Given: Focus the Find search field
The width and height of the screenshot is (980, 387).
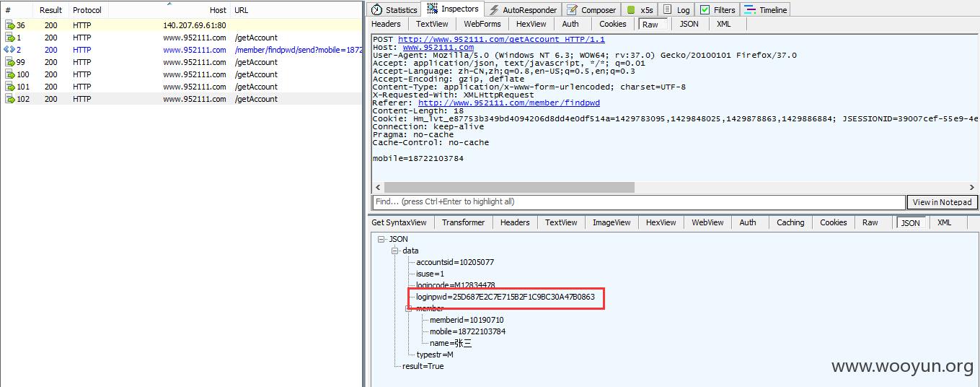Looking at the screenshot, I should pyautogui.click(x=638, y=202).
